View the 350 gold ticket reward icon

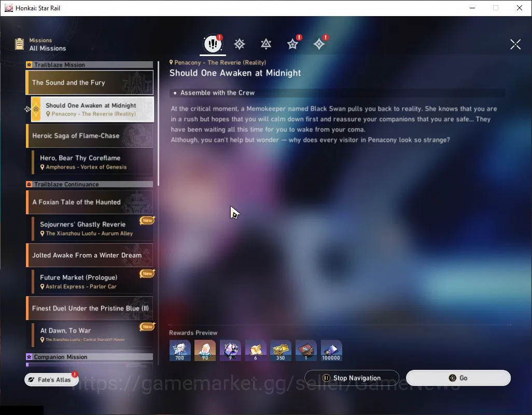pyautogui.click(x=281, y=351)
